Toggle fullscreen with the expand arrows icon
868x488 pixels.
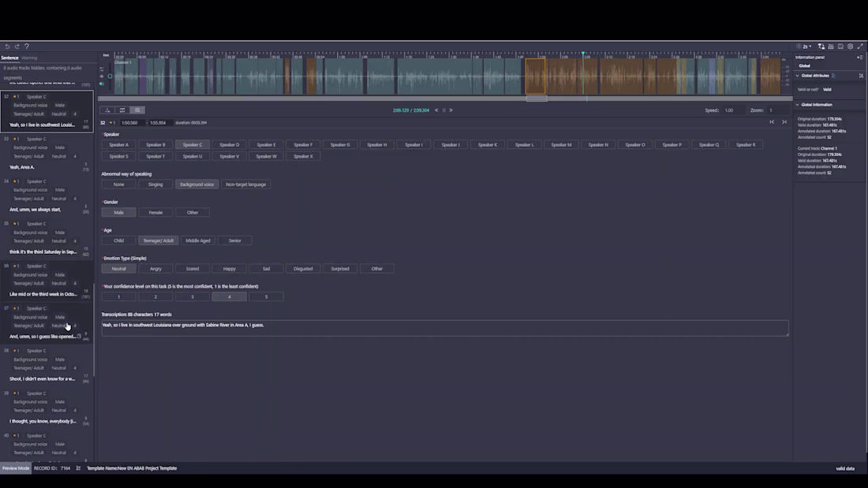[x=859, y=47]
